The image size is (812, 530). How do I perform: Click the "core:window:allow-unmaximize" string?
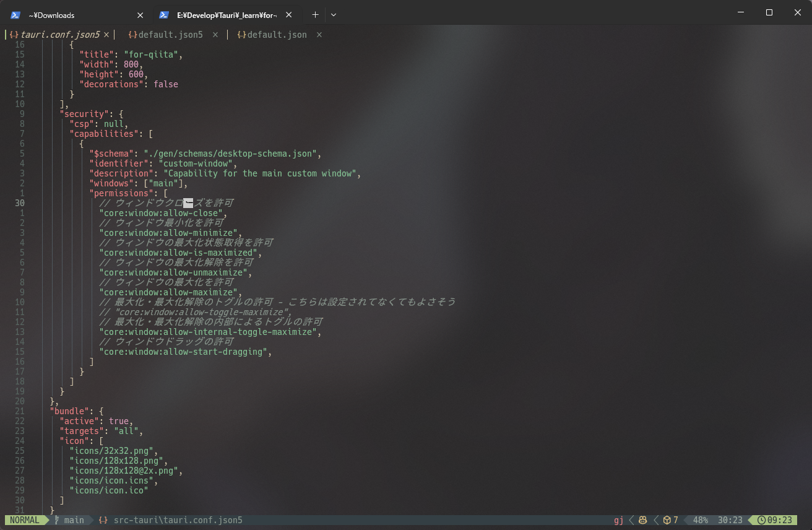173,272
